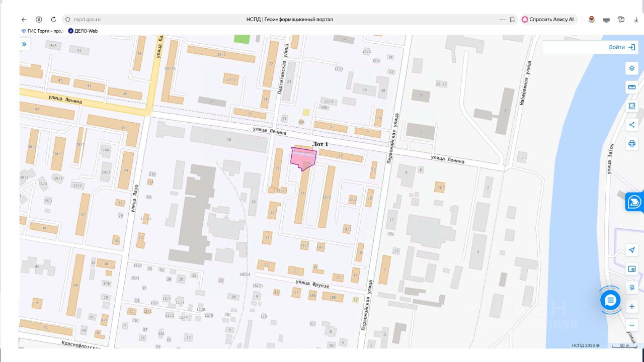Image resolution: width=644 pixels, height=362 pixels.
Task: Select the pink highlighted land parcel Лот 1
Action: point(303,158)
